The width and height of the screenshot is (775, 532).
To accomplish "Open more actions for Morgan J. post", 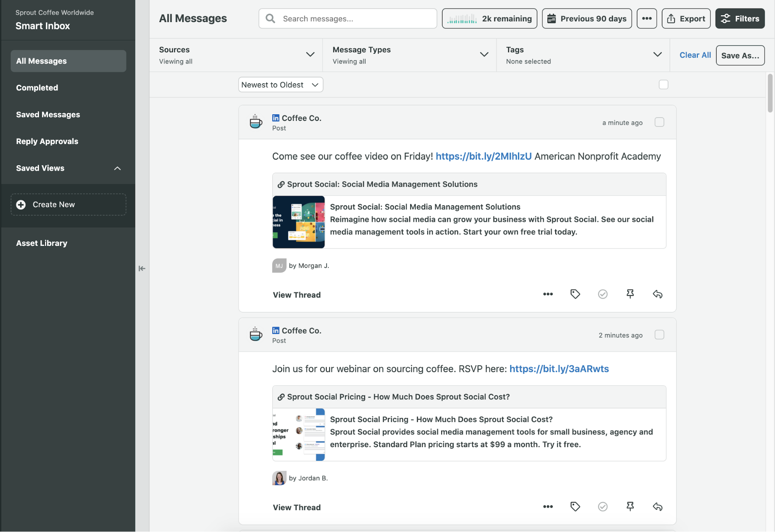I will (x=548, y=294).
